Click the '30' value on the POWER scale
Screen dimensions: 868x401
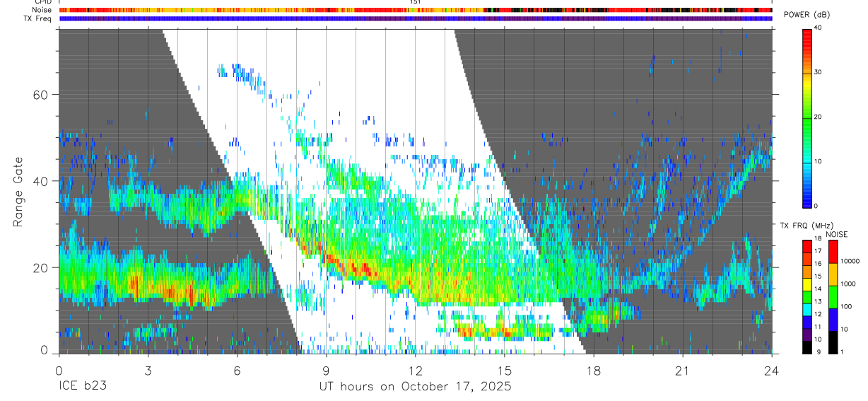[818, 73]
